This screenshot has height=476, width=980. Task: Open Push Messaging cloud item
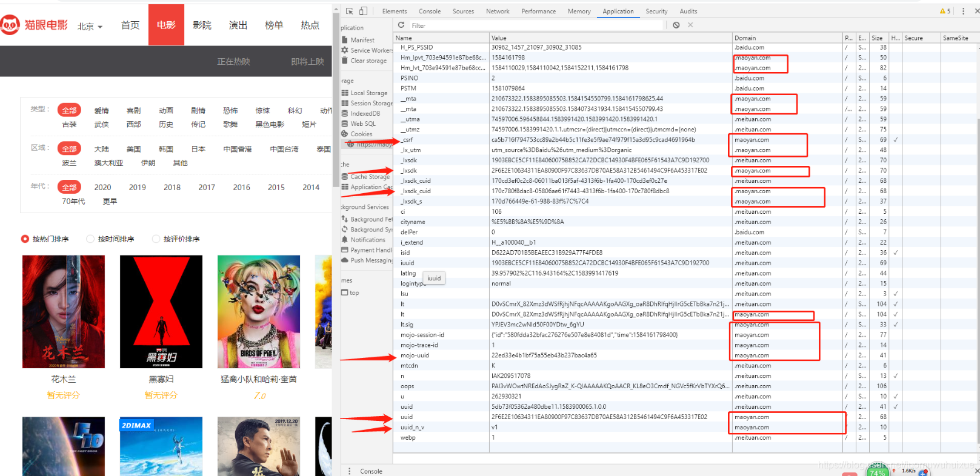pyautogui.click(x=367, y=260)
